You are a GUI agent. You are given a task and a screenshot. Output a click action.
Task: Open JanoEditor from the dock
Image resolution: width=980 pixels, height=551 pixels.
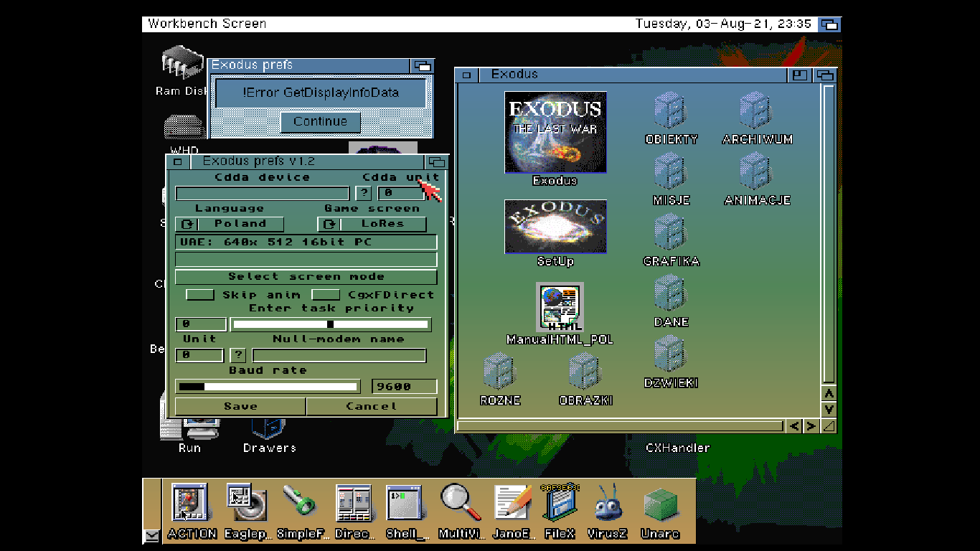tap(514, 503)
